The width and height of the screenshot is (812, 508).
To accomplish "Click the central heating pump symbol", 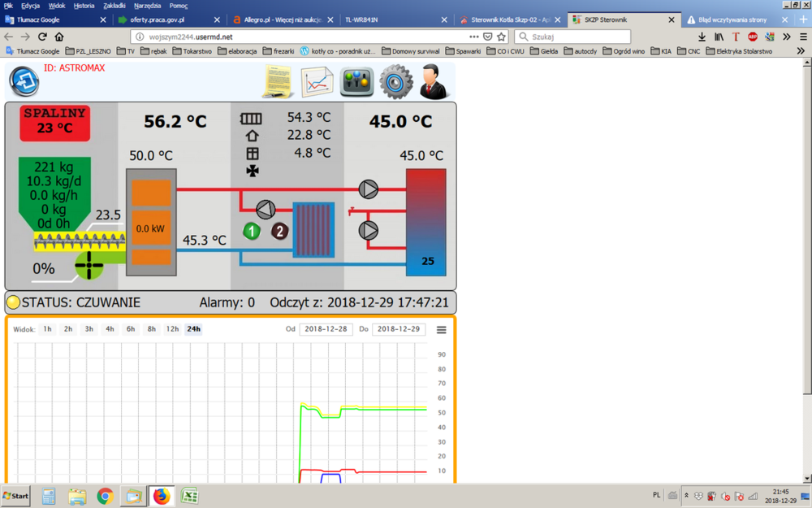I will coord(266,209).
